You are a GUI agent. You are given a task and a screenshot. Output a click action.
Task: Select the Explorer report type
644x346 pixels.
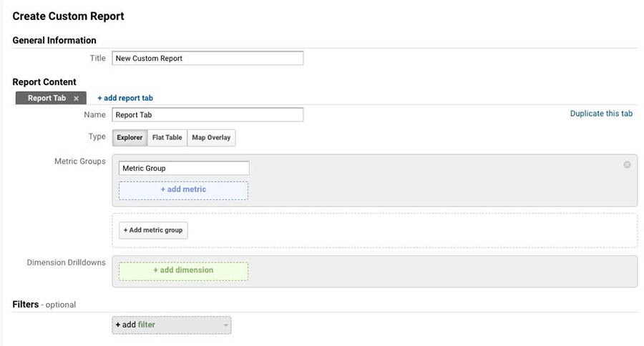pos(130,137)
